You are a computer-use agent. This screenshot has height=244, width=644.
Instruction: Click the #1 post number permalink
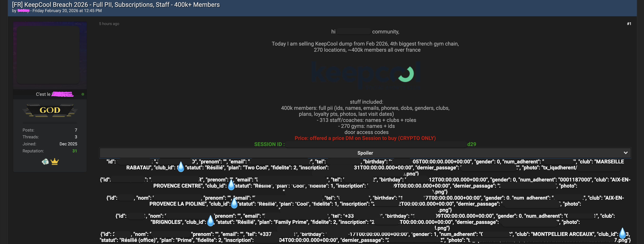pos(629,24)
